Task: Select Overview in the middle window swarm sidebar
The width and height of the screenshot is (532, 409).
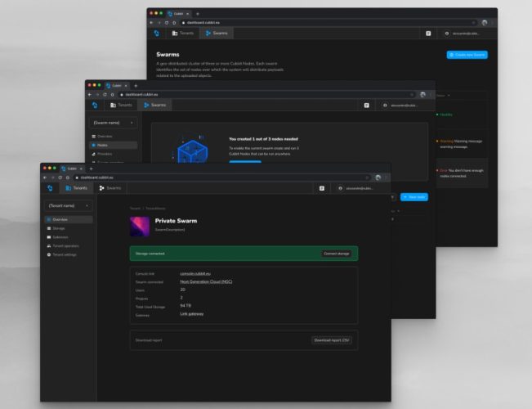Action: click(102, 137)
